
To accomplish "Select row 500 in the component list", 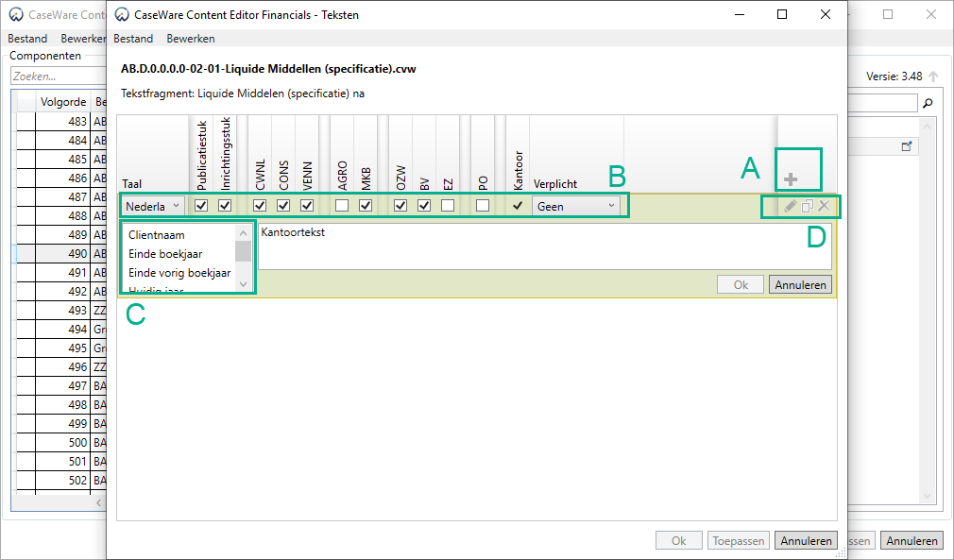I will point(61,442).
